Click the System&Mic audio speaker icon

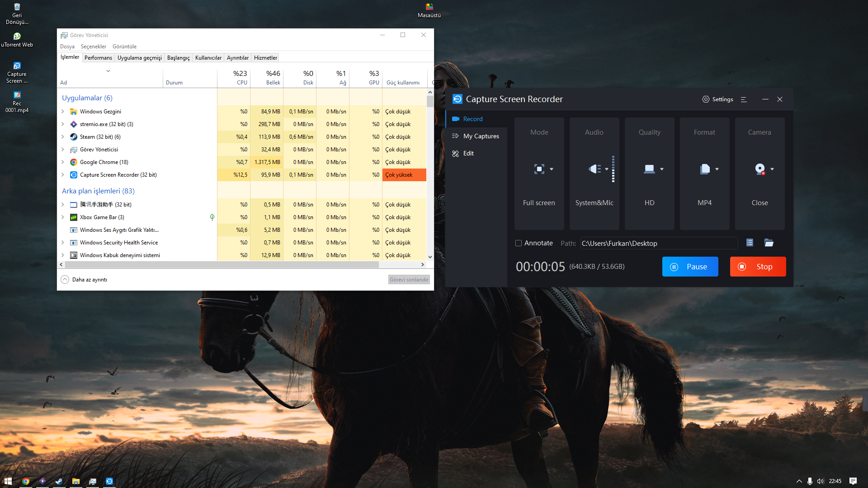[594, 169]
